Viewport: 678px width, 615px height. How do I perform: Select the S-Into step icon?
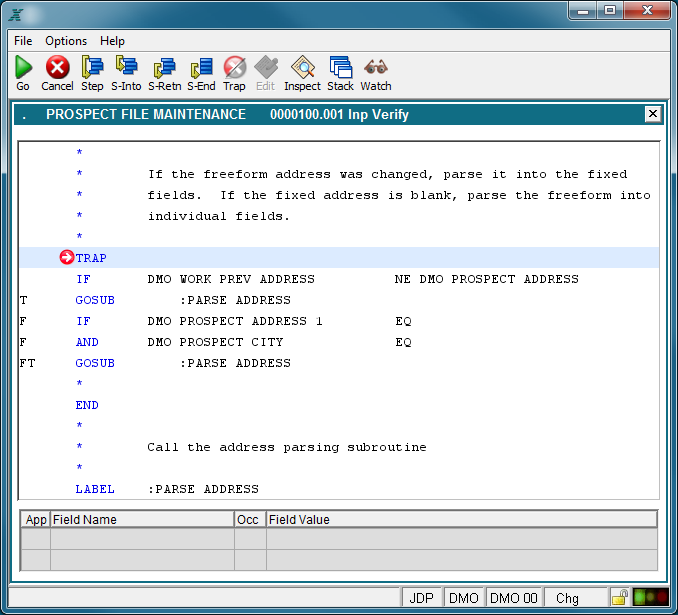click(126, 68)
